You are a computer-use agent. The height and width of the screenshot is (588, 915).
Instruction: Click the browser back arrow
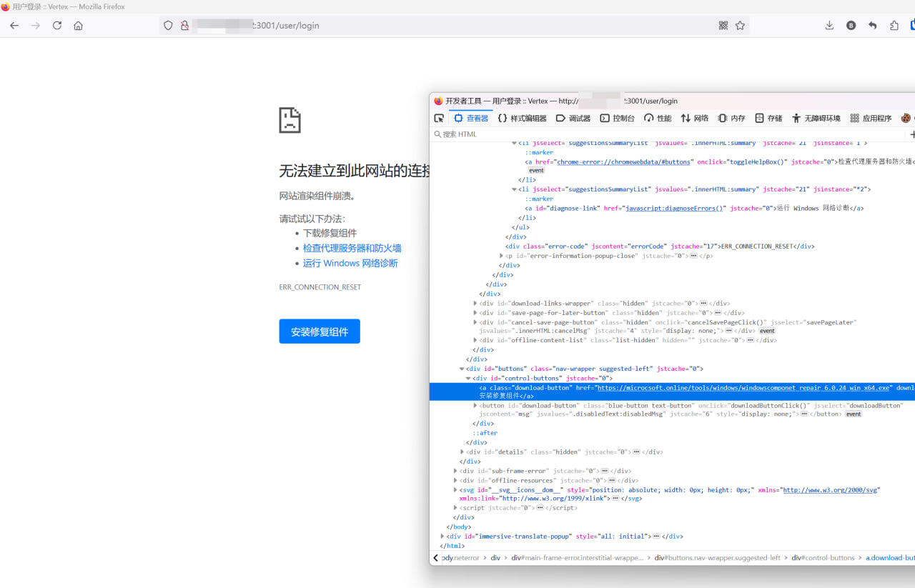pyautogui.click(x=14, y=25)
